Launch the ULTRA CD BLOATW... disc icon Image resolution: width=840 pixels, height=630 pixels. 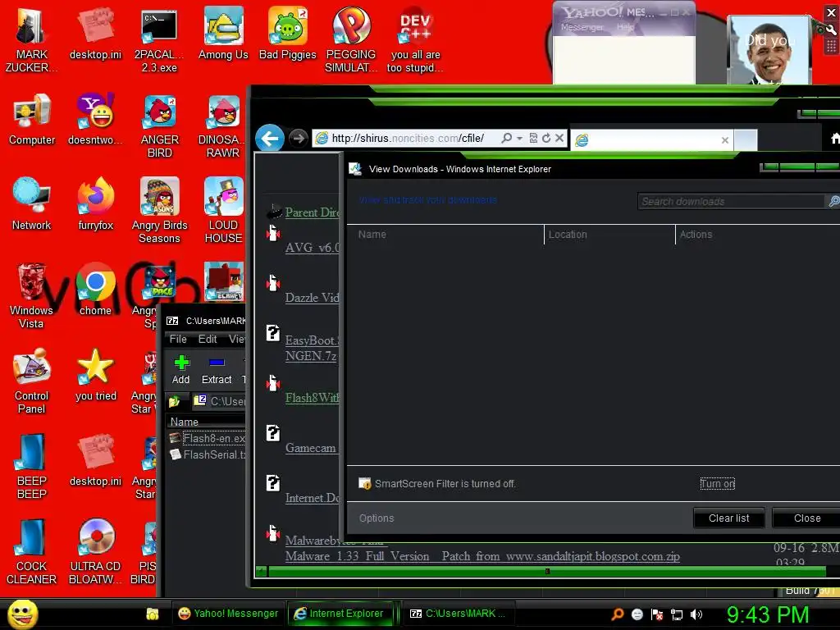tap(95, 552)
